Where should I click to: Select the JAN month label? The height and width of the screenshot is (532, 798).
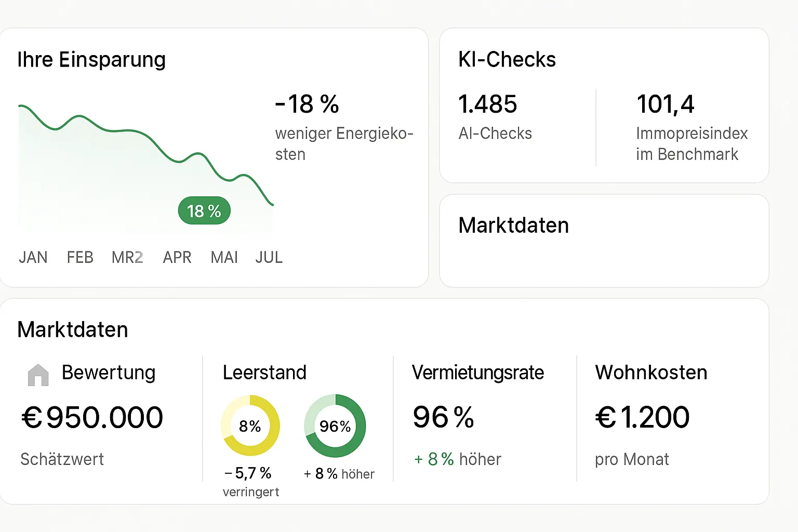tap(33, 257)
